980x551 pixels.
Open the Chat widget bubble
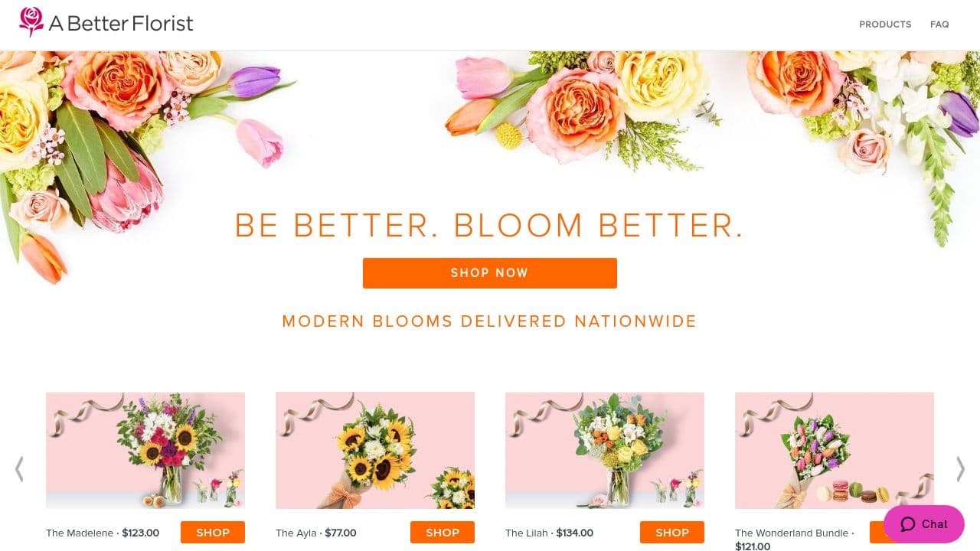click(923, 524)
